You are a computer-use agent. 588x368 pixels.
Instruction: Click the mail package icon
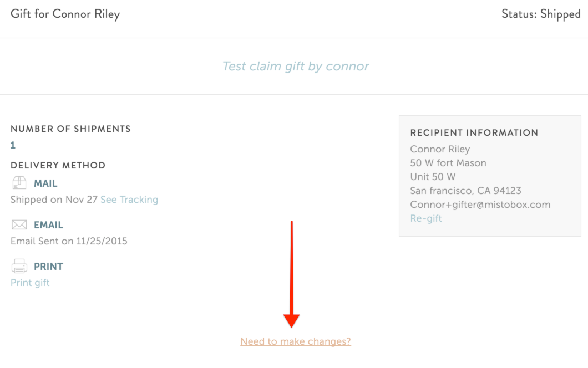pos(19,183)
